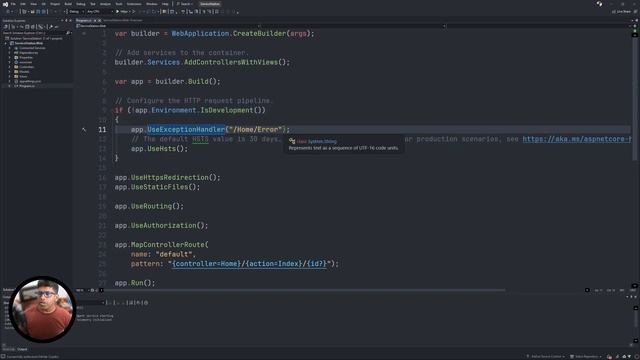Click the screwdriver quick-actions icon at line 11
This screenshot has width=640, height=360.
coord(84,130)
